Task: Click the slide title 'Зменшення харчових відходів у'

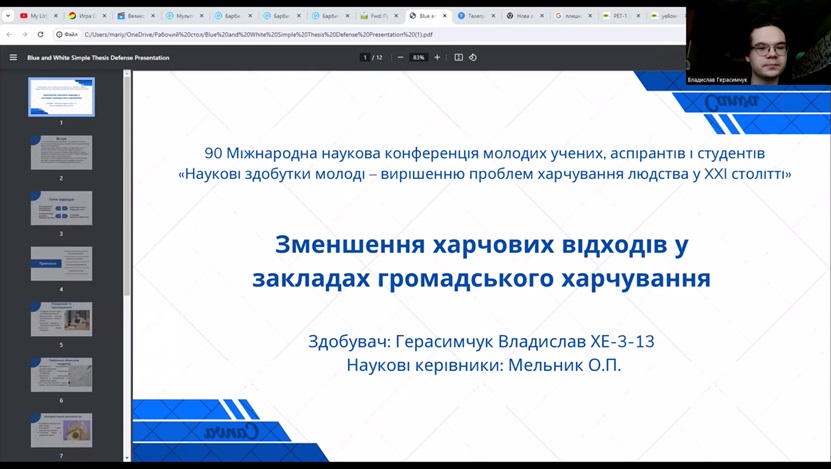Action: click(481, 245)
